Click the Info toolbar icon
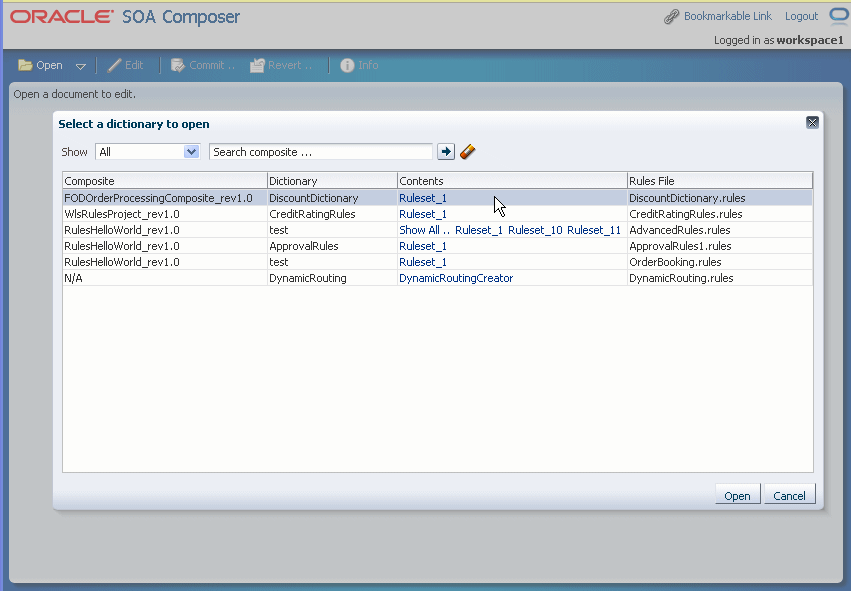Screen dimensions: 851x591 pos(347,65)
